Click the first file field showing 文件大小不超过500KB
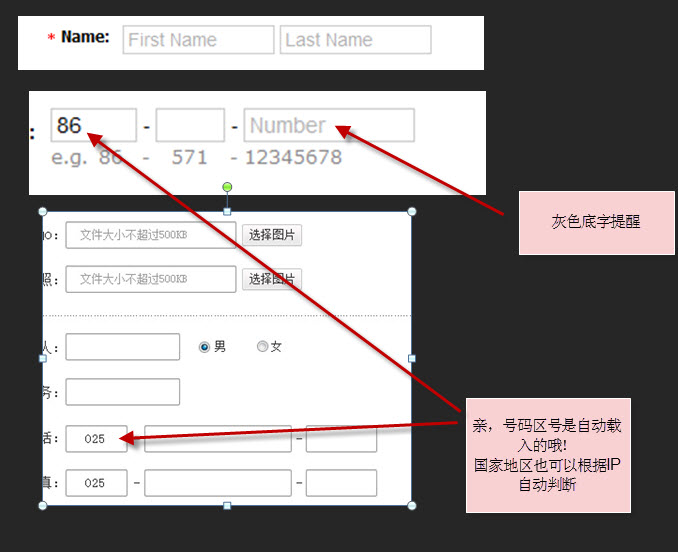678x552 pixels. 151,236
